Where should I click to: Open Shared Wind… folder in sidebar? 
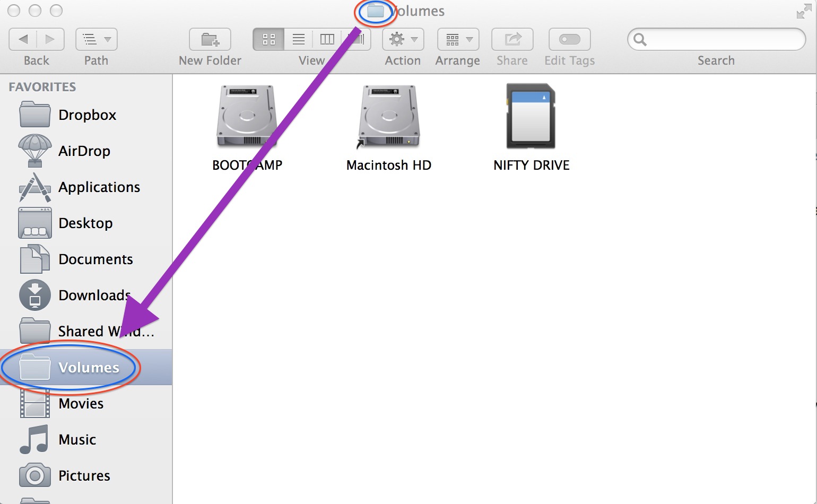point(86,332)
